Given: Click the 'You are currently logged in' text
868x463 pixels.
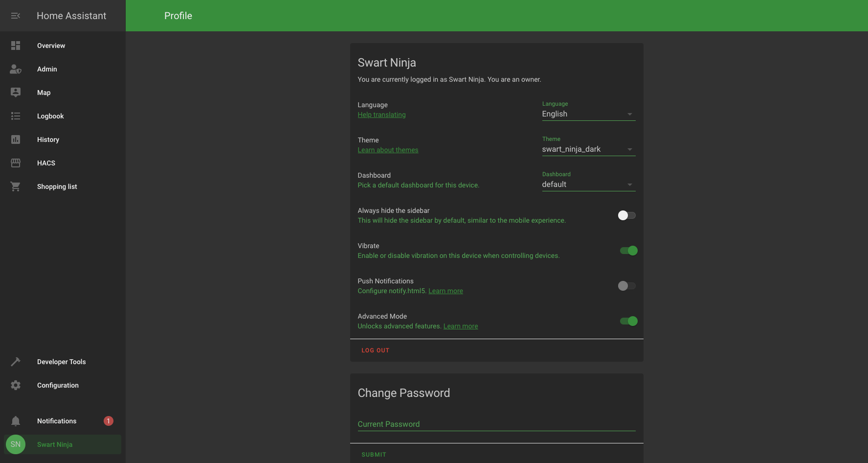Looking at the screenshot, I should click(x=449, y=79).
